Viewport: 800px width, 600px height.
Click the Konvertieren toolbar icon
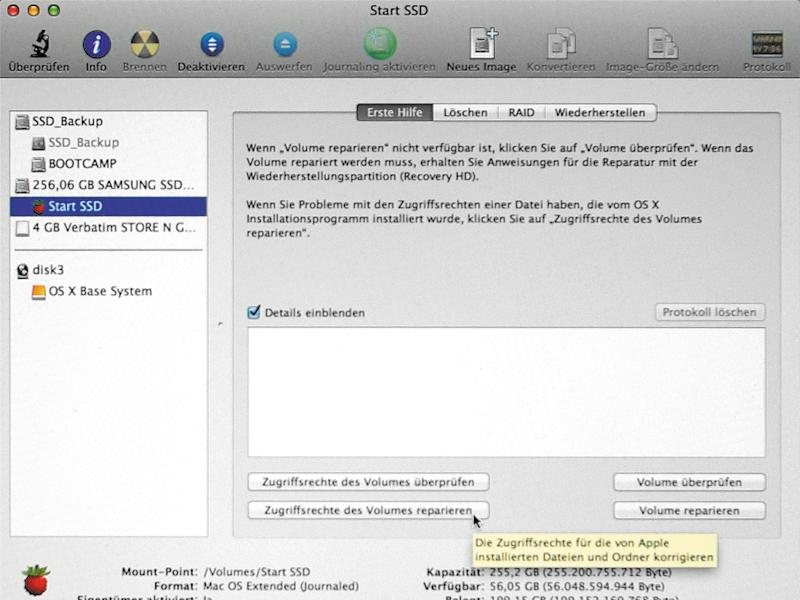tap(561, 44)
